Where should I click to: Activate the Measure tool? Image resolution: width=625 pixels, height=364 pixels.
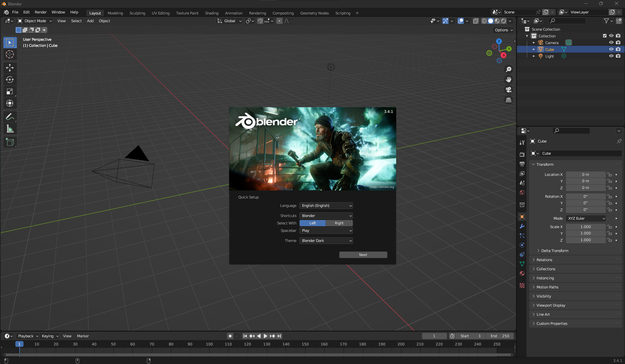coord(10,128)
